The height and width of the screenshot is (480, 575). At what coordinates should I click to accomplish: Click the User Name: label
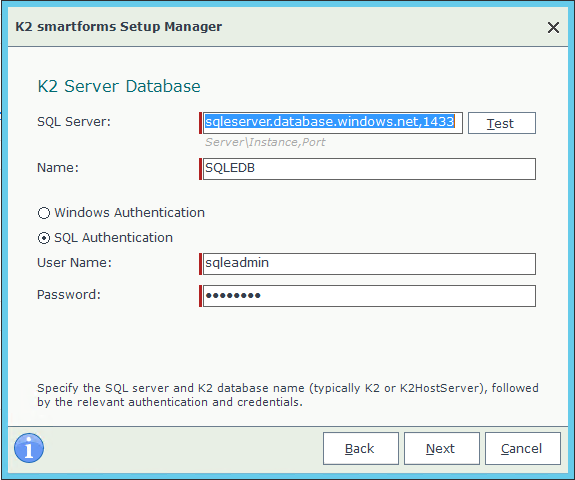[x=74, y=263]
